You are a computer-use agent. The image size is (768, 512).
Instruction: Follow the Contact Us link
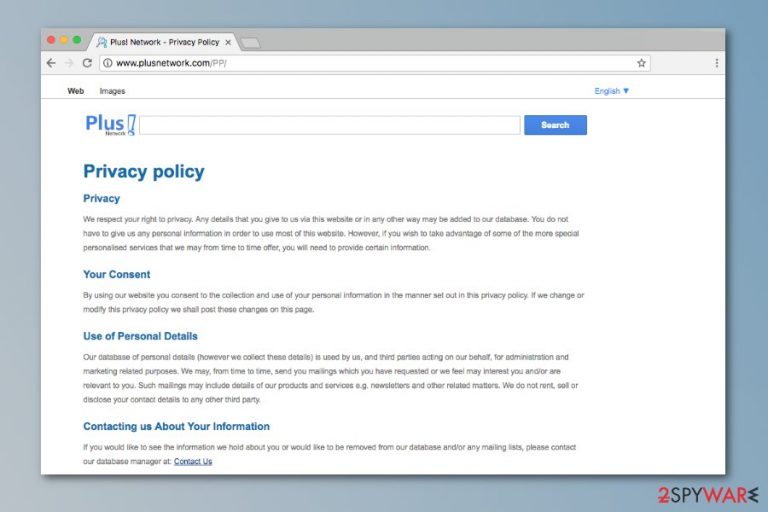click(193, 461)
